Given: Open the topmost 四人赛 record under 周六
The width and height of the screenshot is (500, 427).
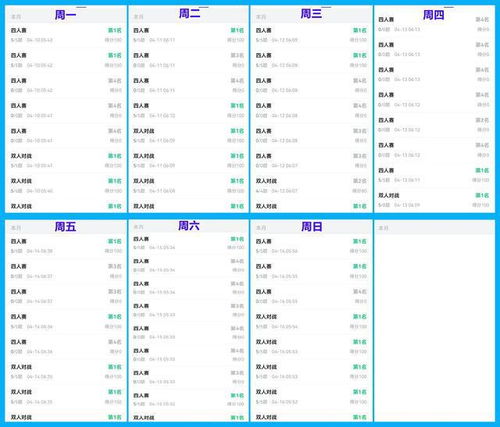Looking at the screenshot, I should coord(189,243).
